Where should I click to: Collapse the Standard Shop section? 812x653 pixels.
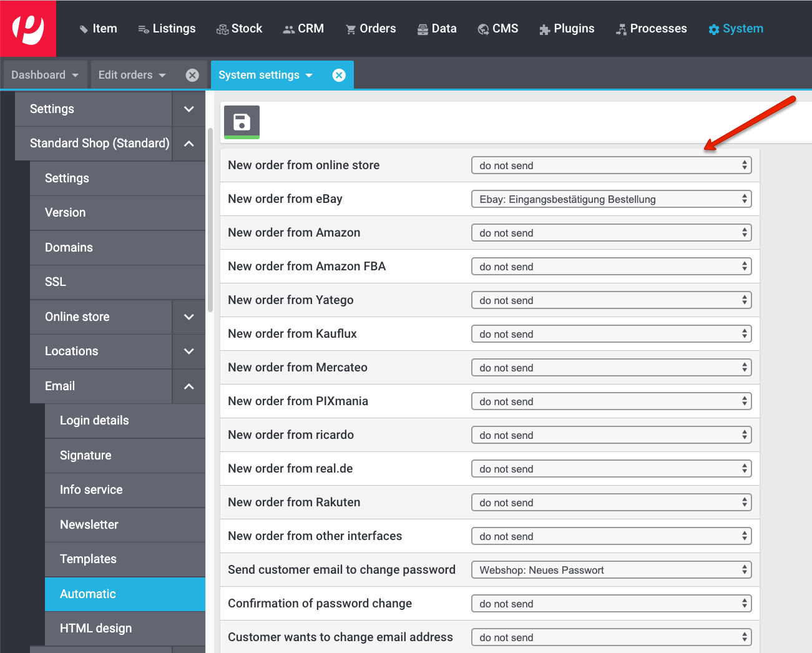coord(188,144)
